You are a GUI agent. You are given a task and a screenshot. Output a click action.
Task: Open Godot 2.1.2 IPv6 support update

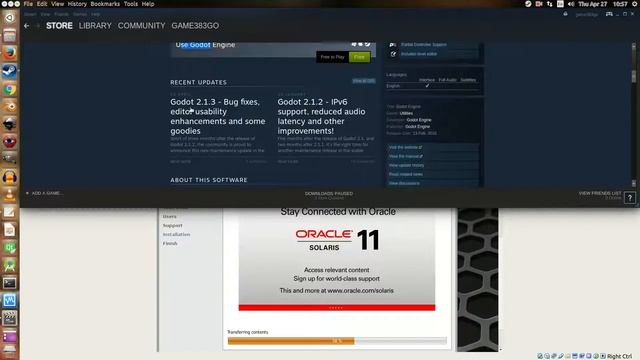322,116
